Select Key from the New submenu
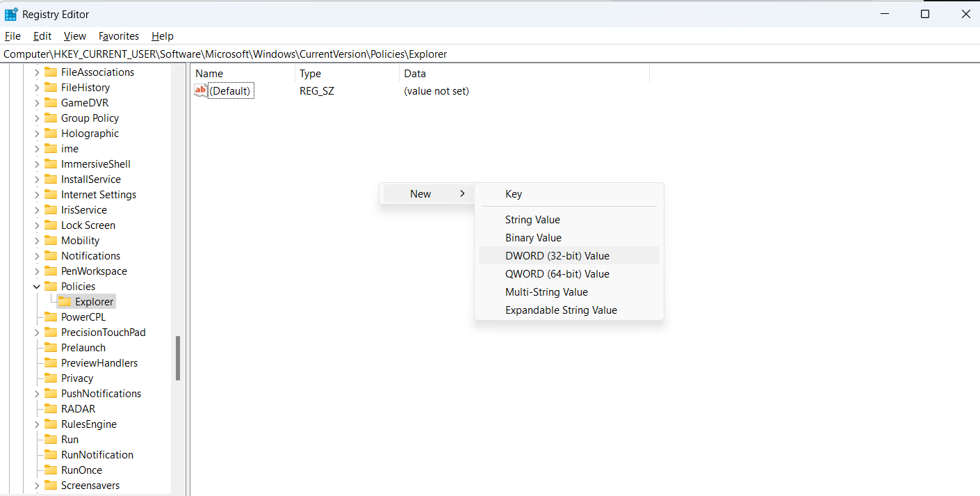This screenshot has width=980, height=496. 514,193
